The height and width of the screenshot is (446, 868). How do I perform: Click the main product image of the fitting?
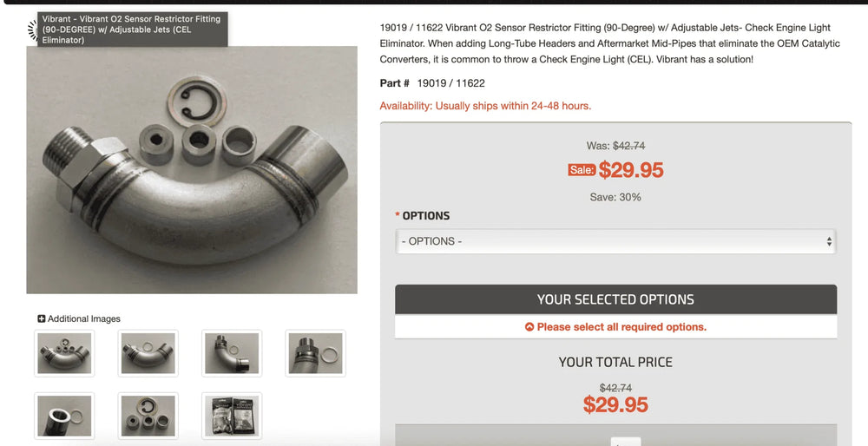click(x=192, y=170)
